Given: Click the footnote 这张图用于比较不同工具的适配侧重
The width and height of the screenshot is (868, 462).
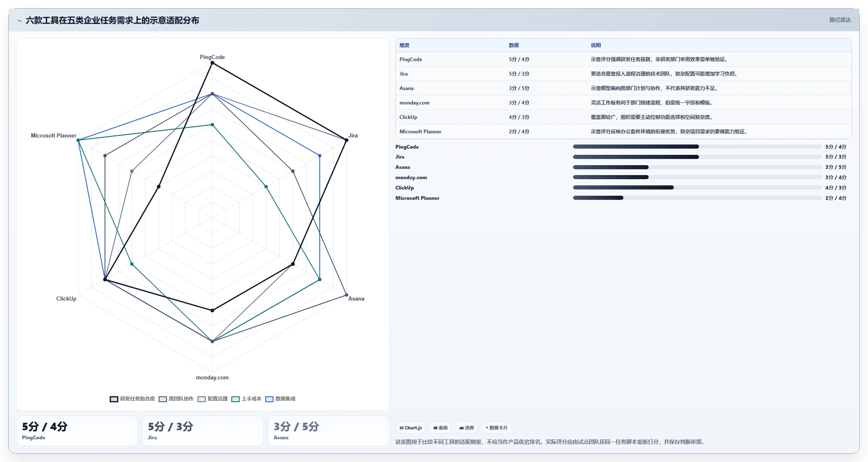Looking at the screenshot, I should tap(438, 442).
